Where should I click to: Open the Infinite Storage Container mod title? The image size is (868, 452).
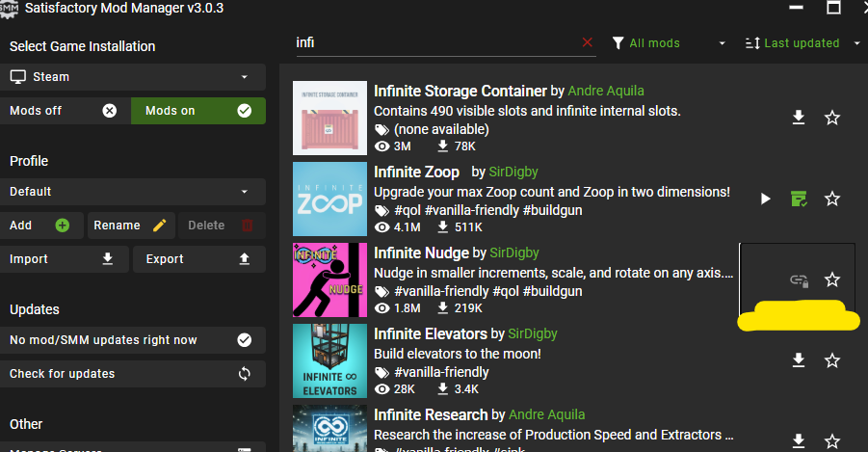pos(460,91)
